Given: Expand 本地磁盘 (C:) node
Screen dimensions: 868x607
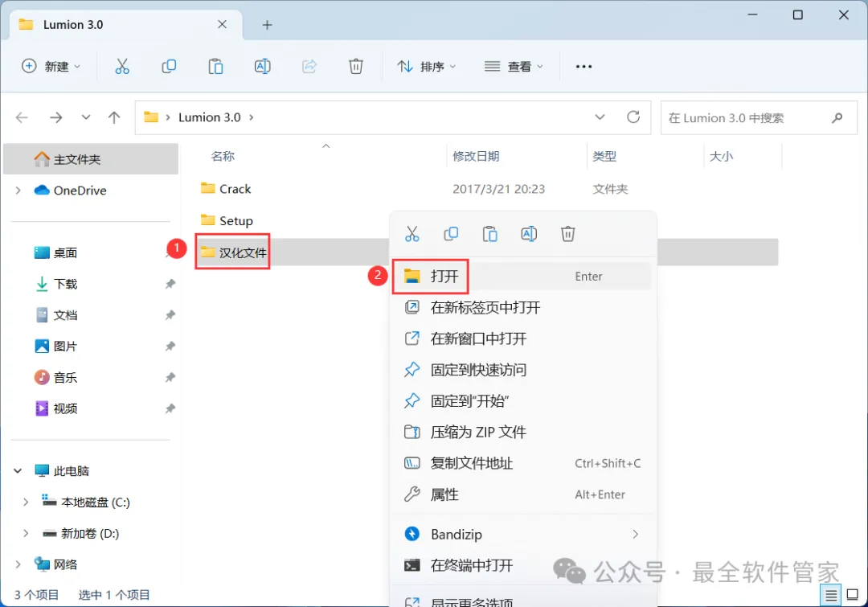Looking at the screenshot, I should [x=26, y=502].
